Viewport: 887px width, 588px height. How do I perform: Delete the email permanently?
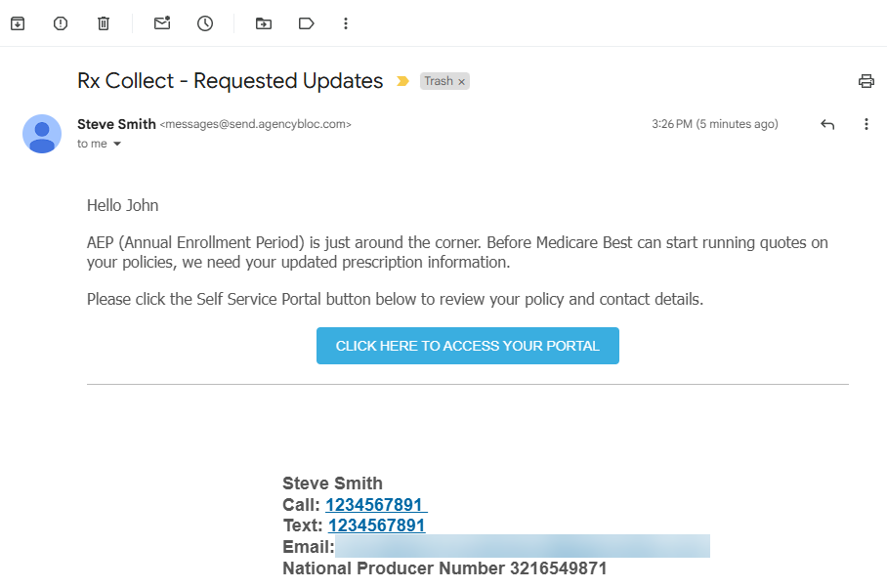coord(103,22)
